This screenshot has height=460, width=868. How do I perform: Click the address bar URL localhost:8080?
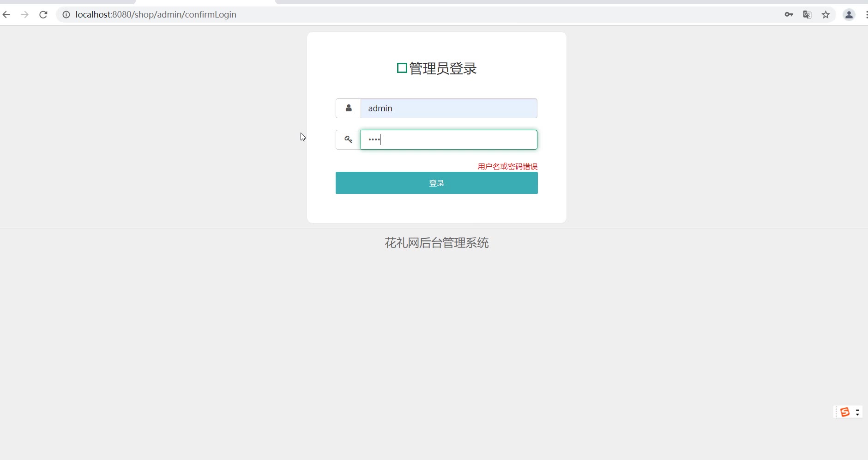point(156,15)
